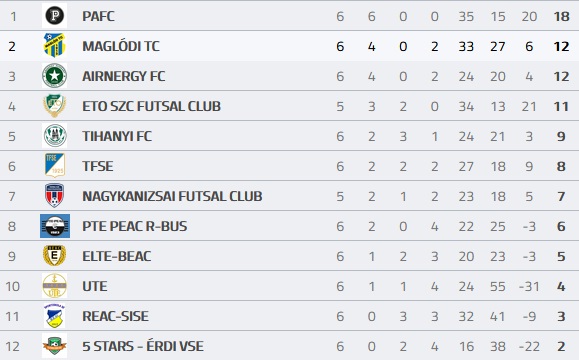Select the ETO SZC Futsal Club crest
The height and width of the screenshot is (360, 579).
[54, 106]
